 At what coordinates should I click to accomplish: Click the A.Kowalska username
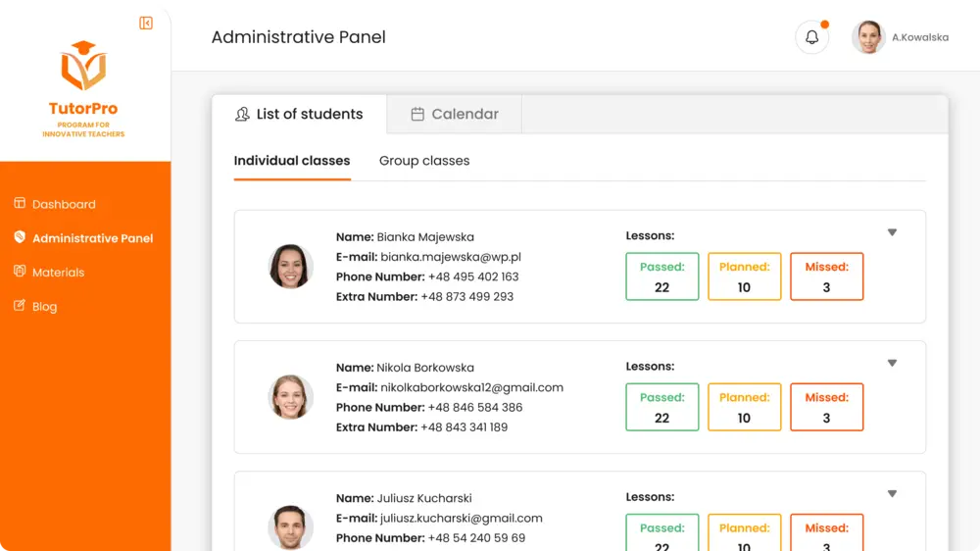click(920, 37)
